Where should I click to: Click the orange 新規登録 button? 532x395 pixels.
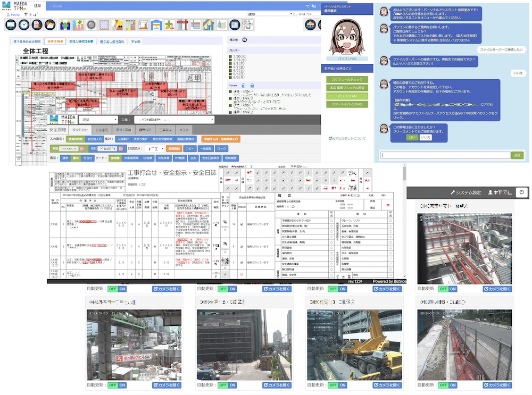point(174,148)
